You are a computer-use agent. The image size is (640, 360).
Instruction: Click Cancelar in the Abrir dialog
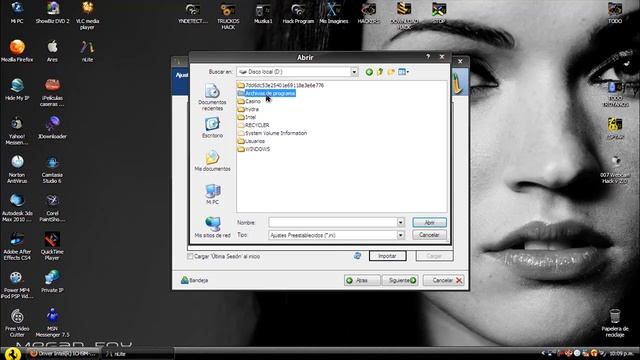pos(429,235)
